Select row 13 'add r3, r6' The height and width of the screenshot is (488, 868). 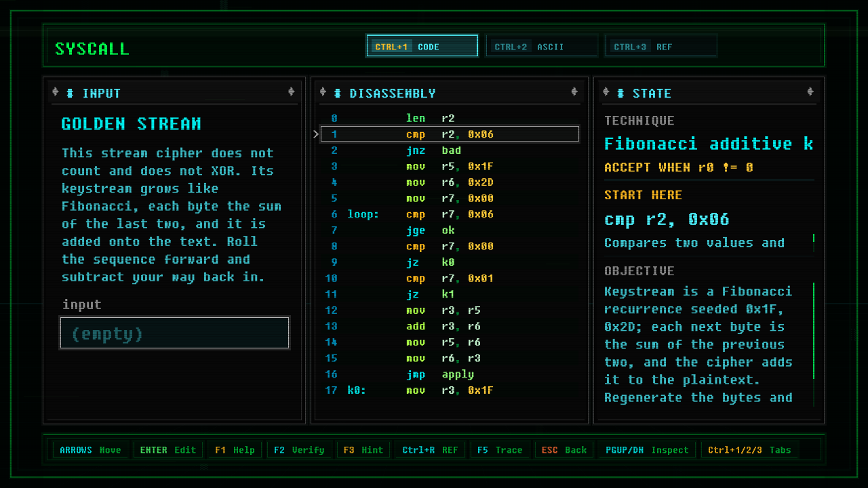coord(450,326)
